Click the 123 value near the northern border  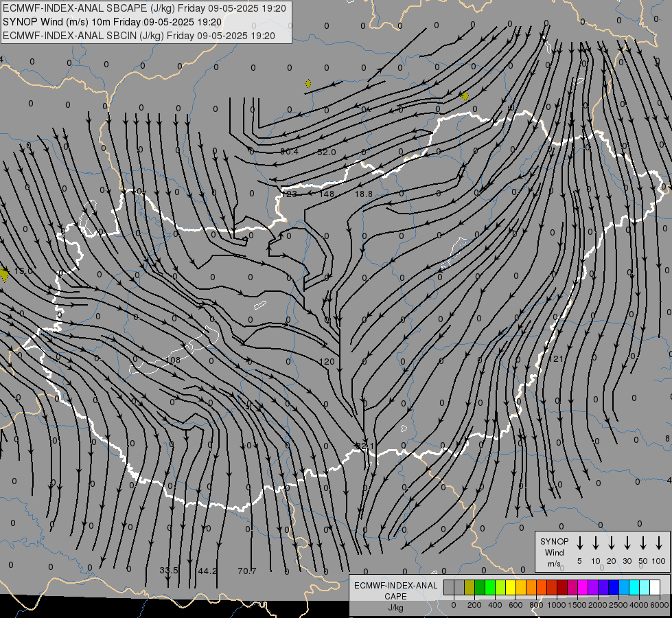pyautogui.click(x=289, y=194)
